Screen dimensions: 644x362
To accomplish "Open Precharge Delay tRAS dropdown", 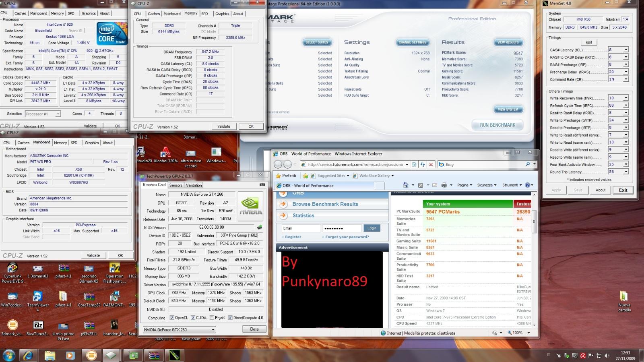I will [x=625, y=72].
